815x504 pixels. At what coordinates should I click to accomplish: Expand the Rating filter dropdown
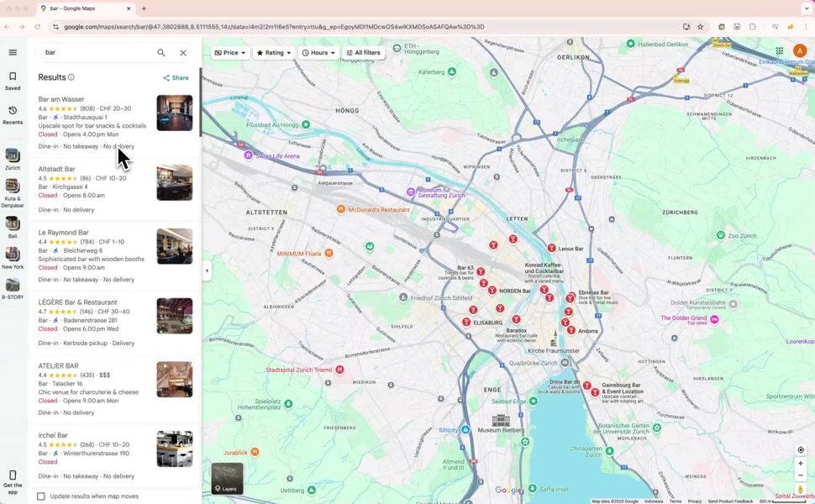tap(274, 53)
